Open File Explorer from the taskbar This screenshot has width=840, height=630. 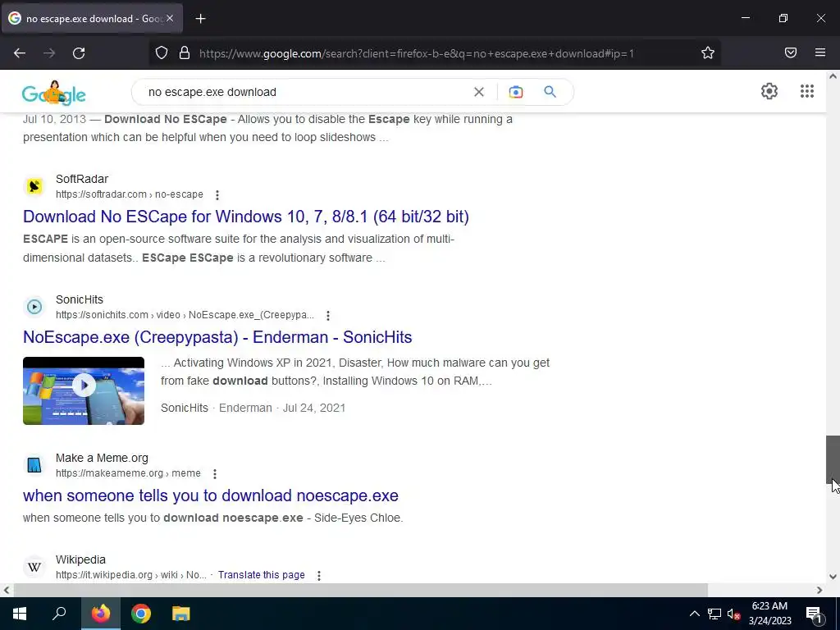point(180,614)
